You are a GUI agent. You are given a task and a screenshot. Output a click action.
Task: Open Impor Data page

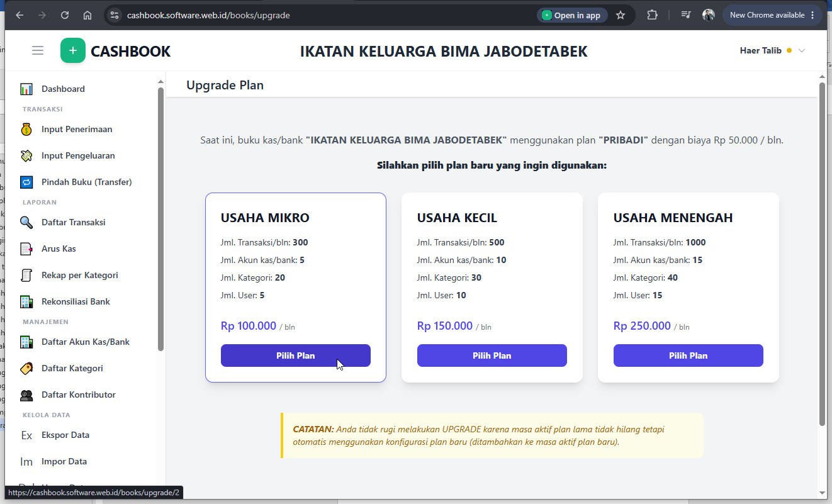point(64,461)
